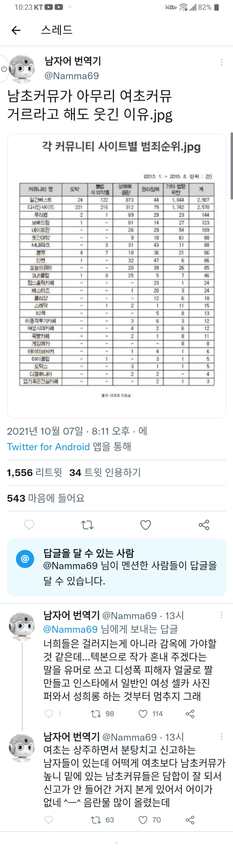Share the first reply with the share icon
This screenshot has width=233, height=868.
click(190, 713)
